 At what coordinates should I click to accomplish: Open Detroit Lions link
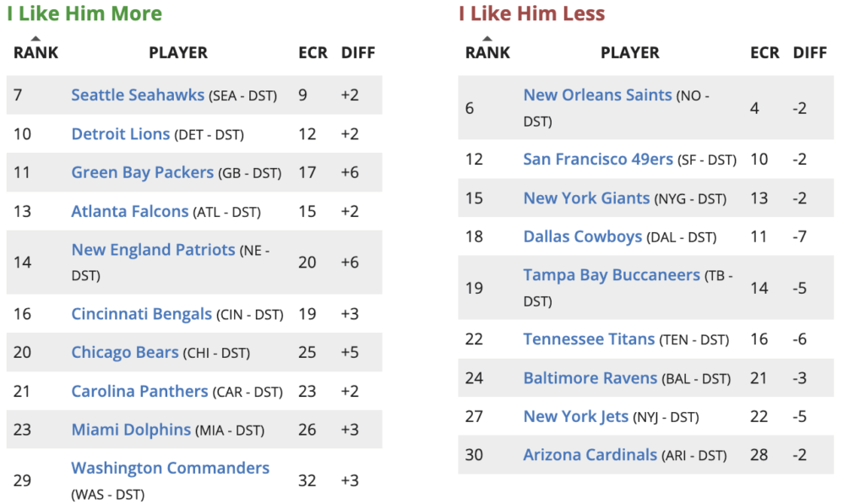tap(120, 134)
